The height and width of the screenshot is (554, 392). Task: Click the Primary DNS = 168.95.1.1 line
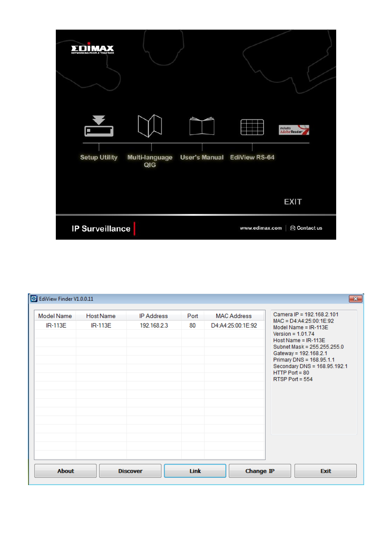pos(304,360)
